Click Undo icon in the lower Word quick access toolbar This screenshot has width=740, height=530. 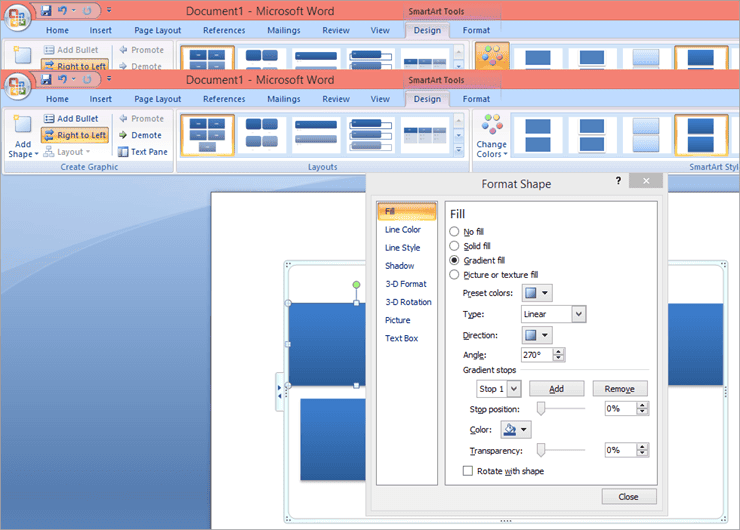point(62,79)
